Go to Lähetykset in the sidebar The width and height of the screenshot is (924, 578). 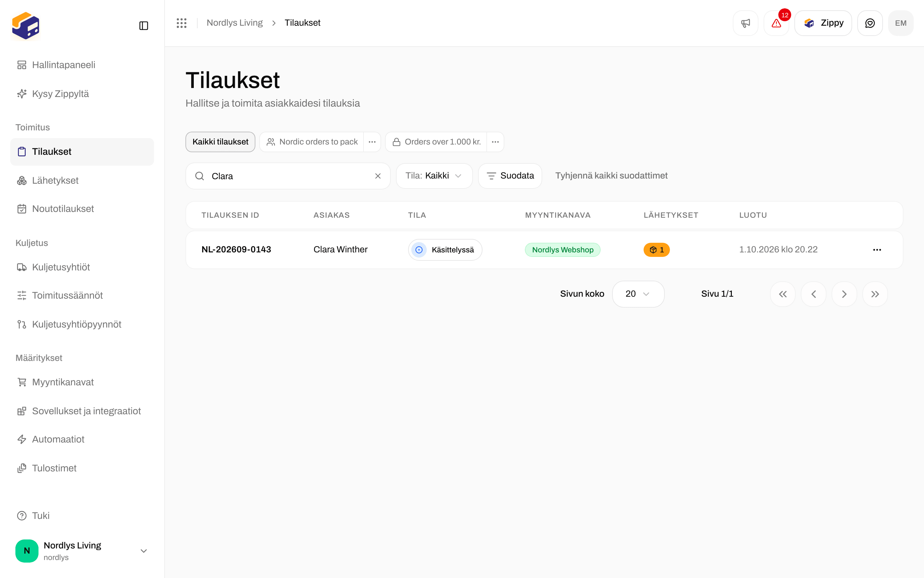pos(82,180)
